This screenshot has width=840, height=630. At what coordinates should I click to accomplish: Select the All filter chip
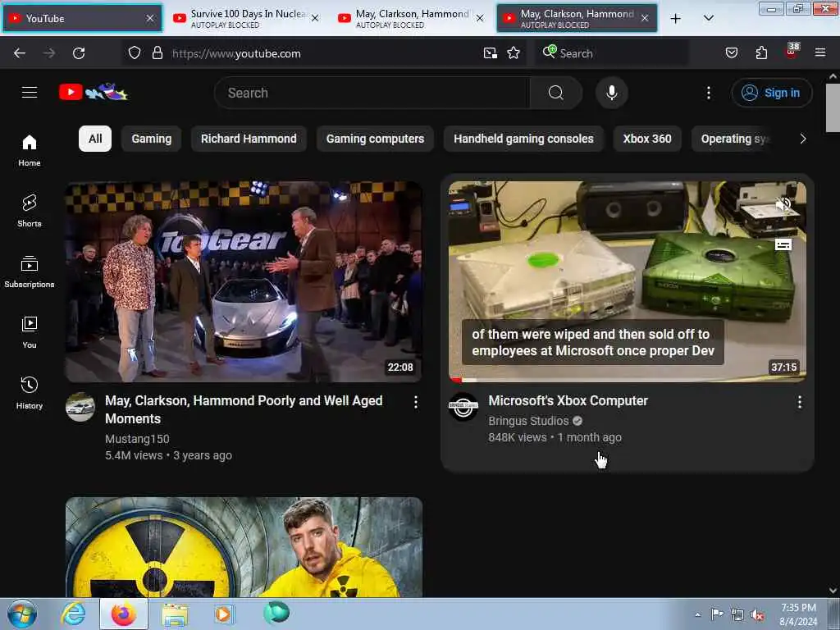pyautogui.click(x=95, y=139)
